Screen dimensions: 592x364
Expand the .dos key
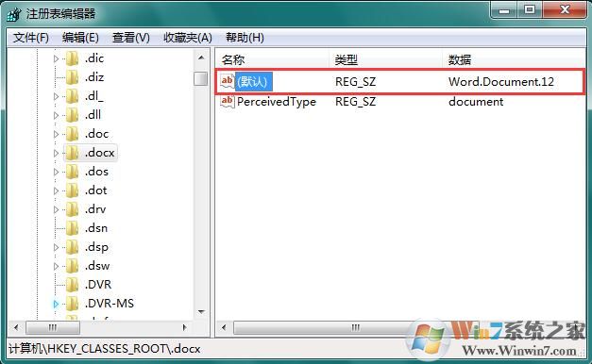[56, 172]
